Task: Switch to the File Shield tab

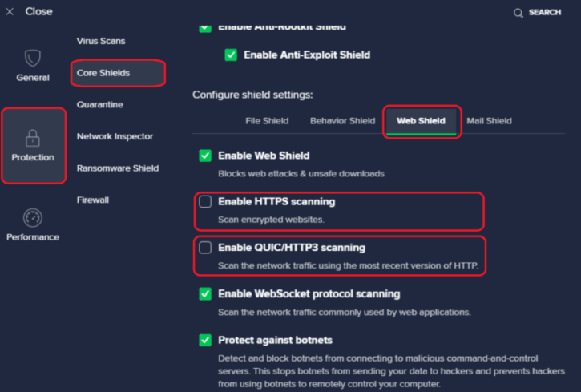Action: (267, 121)
